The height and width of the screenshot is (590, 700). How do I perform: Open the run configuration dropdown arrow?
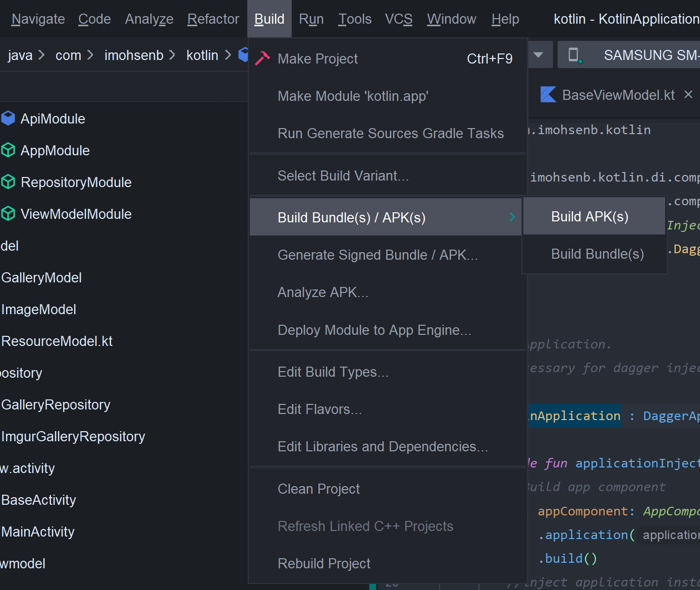pyautogui.click(x=539, y=55)
